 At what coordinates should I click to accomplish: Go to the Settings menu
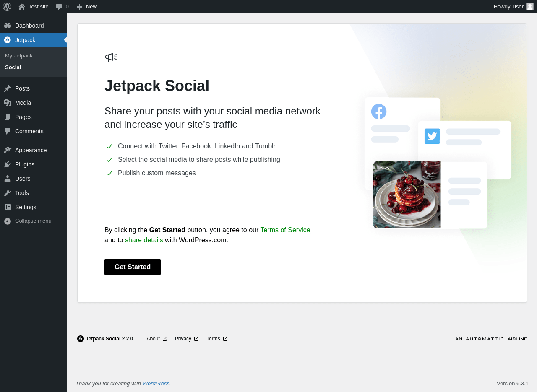[x=26, y=207]
